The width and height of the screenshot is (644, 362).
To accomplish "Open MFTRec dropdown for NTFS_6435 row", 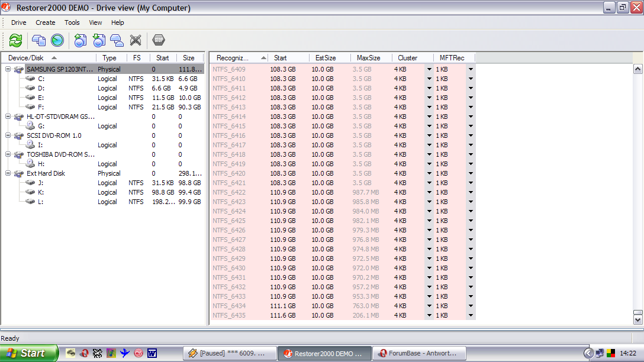I will (x=471, y=316).
